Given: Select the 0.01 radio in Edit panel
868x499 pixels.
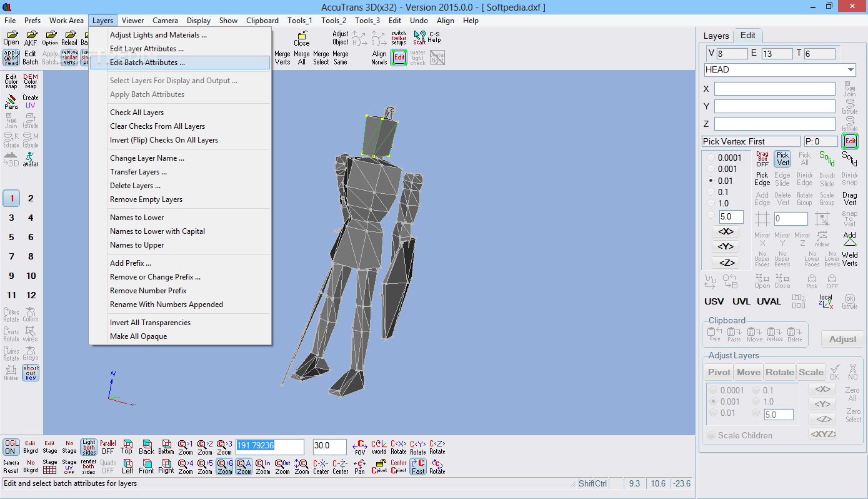Looking at the screenshot, I should [x=711, y=181].
